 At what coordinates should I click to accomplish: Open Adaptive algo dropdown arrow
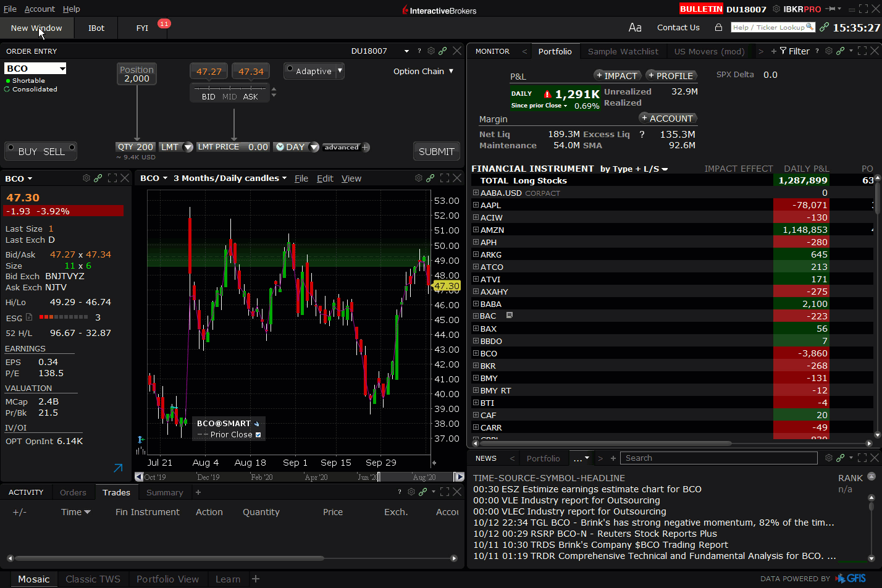340,70
